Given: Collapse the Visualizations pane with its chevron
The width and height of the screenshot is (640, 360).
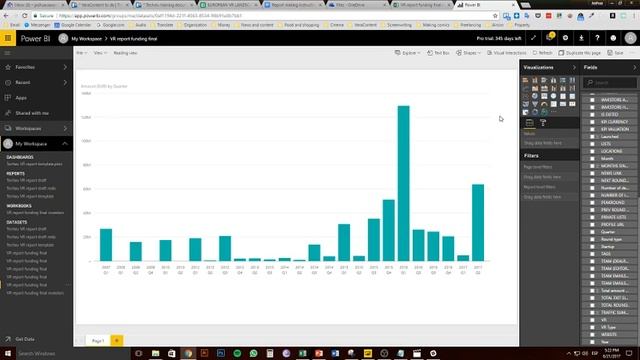Looking at the screenshot, I should (x=574, y=67).
